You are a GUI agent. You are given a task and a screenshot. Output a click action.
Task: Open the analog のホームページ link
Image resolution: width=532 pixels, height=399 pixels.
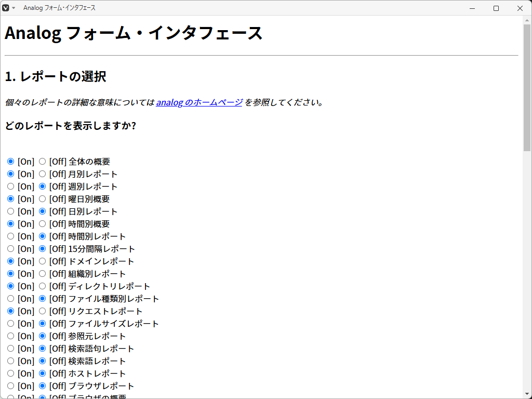(199, 102)
